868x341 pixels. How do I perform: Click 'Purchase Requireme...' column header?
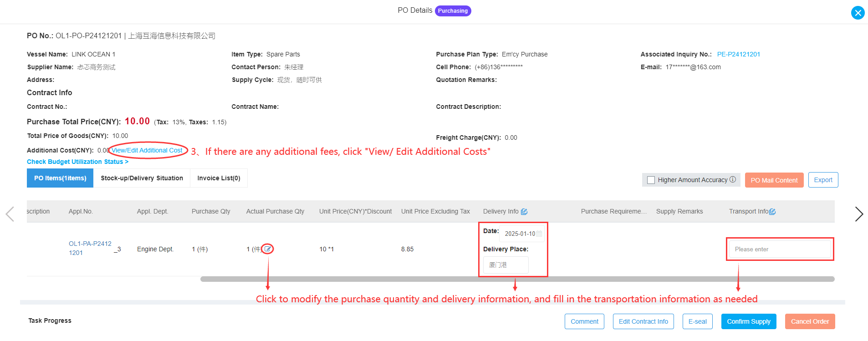click(x=613, y=211)
